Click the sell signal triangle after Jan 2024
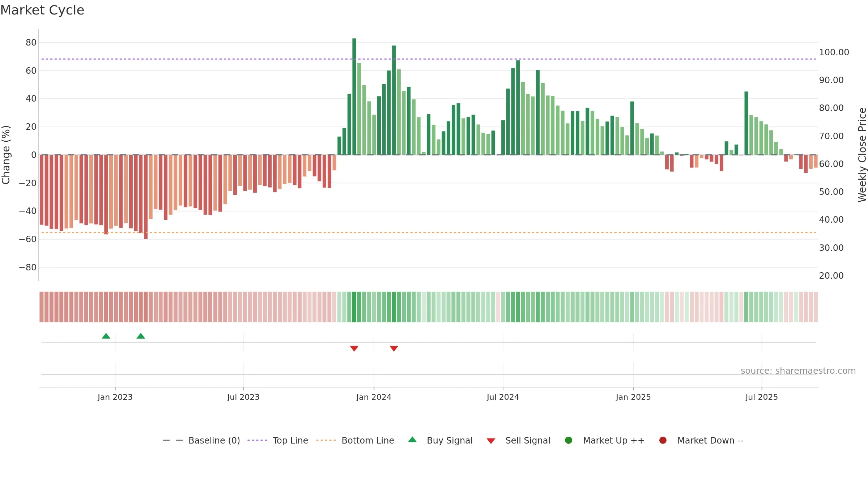868x488 pixels. pos(394,348)
